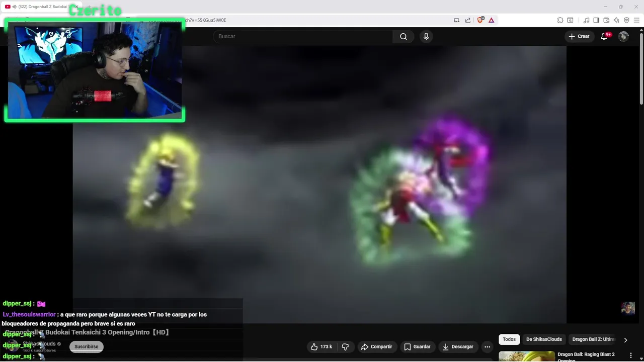
Task: Open the tab search icon
Action: 570,20
